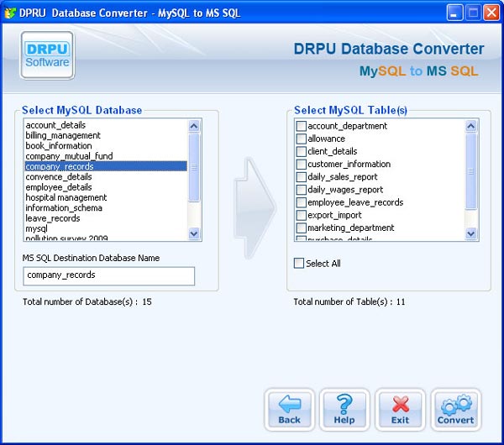
Task: Check the account_department table checkbox
Action: 302,126
